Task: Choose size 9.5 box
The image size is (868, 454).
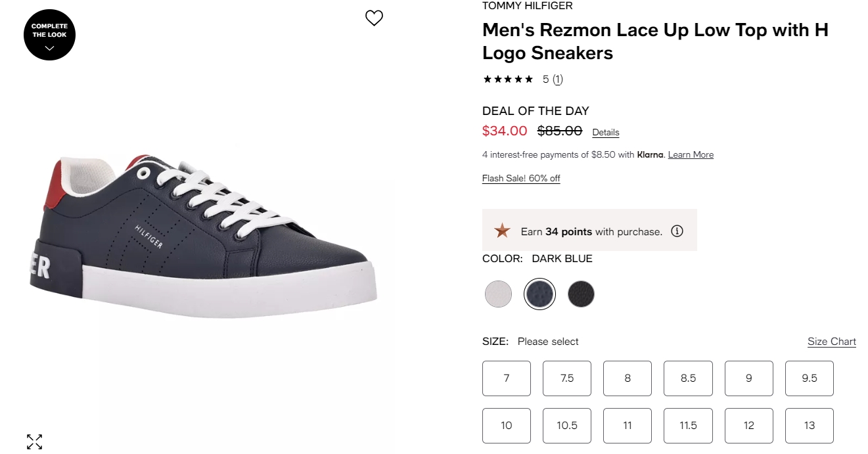Action: pos(810,378)
